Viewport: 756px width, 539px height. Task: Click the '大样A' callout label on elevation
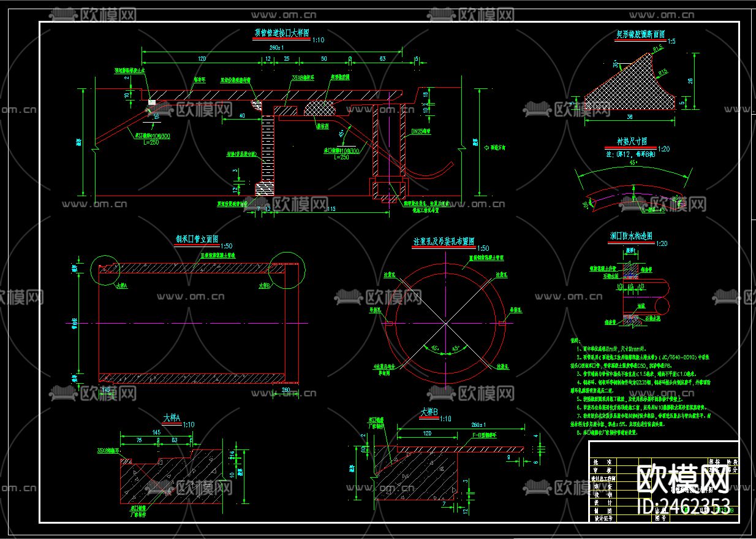tap(123, 285)
